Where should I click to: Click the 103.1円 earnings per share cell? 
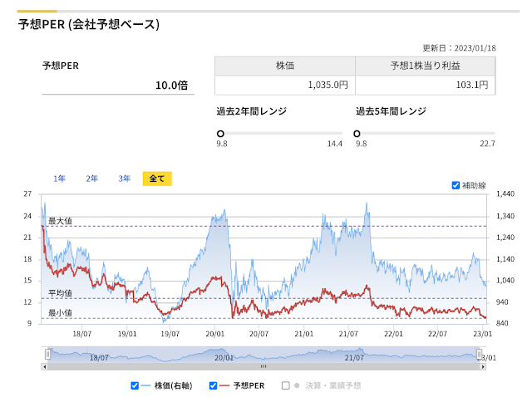click(425, 85)
